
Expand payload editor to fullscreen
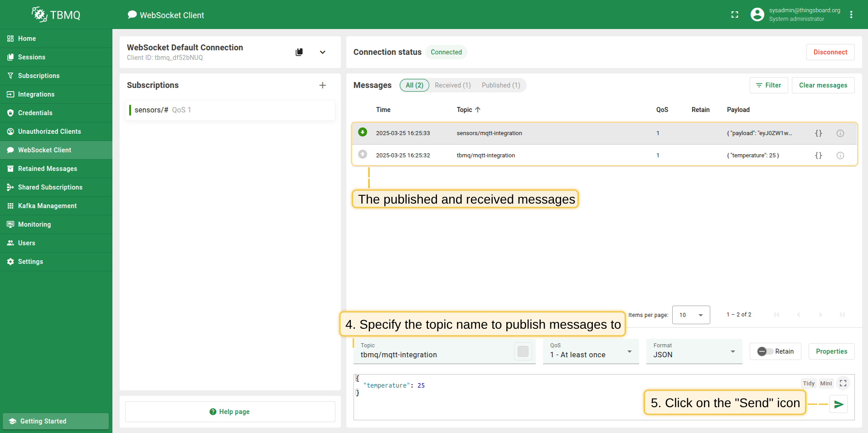(843, 384)
